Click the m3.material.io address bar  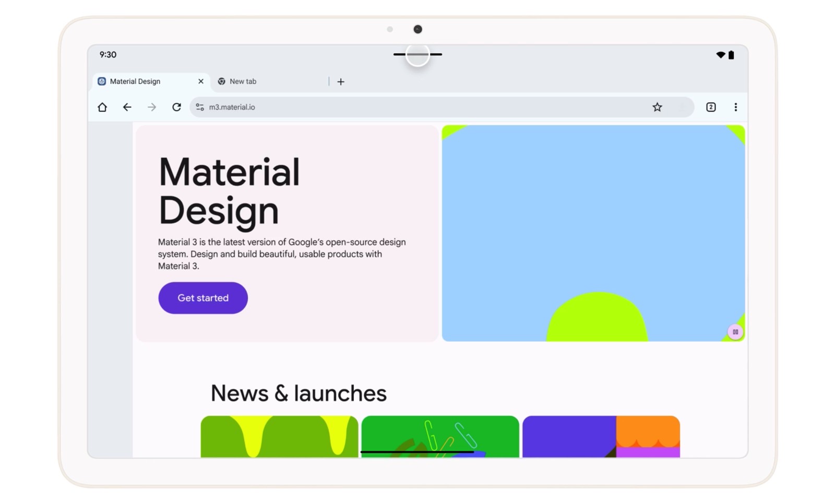click(442, 107)
